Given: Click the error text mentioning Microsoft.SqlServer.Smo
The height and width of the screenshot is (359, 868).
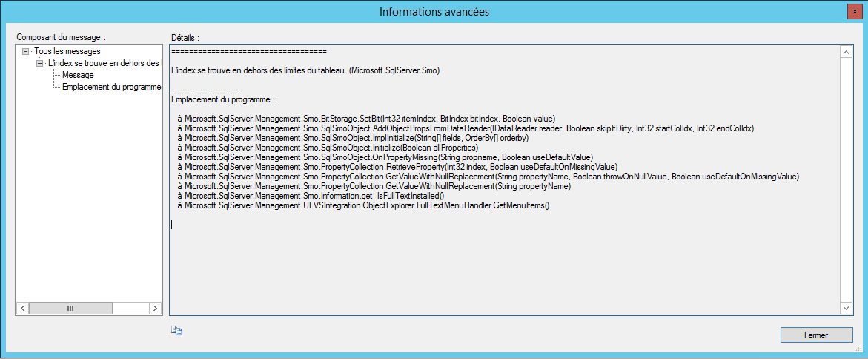Looking at the screenshot, I should pos(305,71).
